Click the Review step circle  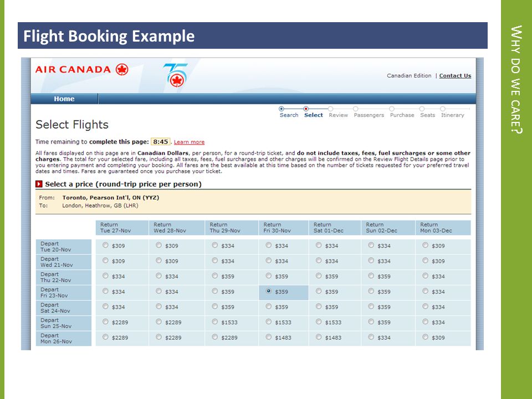click(330, 109)
